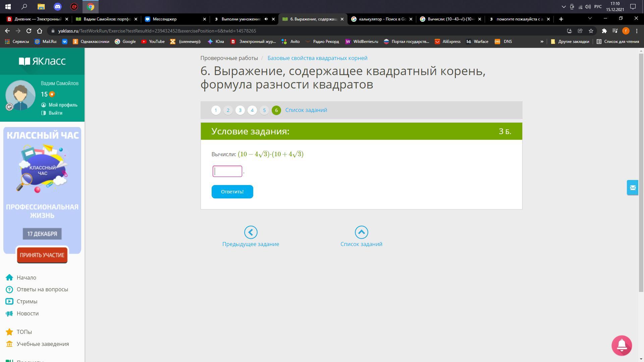Bookmark page with star icon
Image resolution: width=644 pixels, height=362 pixels.
pyautogui.click(x=591, y=31)
